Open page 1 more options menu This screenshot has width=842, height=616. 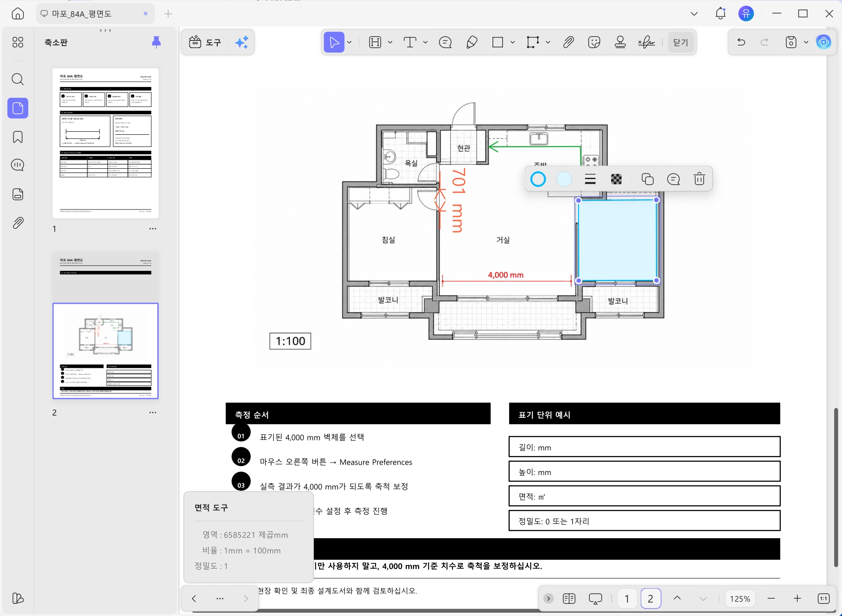[153, 229]
